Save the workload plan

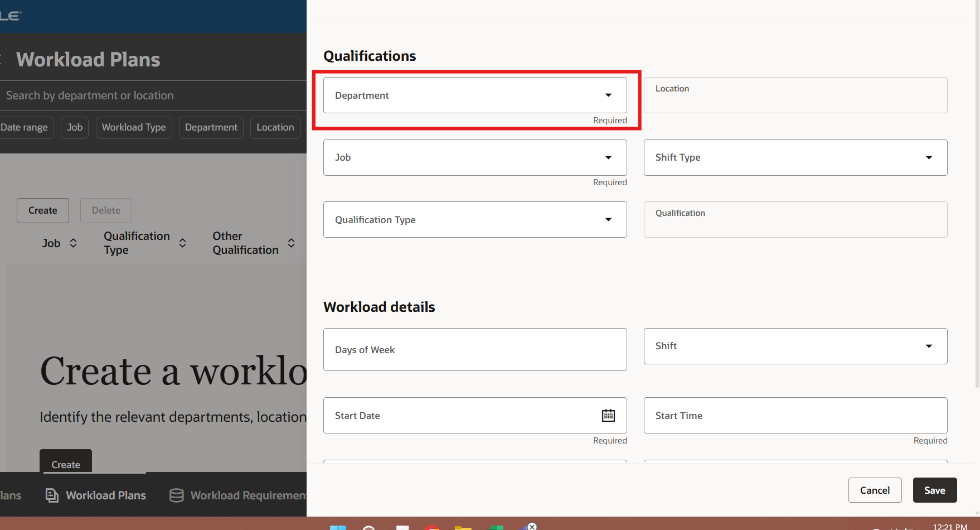(x=935, y=490)
